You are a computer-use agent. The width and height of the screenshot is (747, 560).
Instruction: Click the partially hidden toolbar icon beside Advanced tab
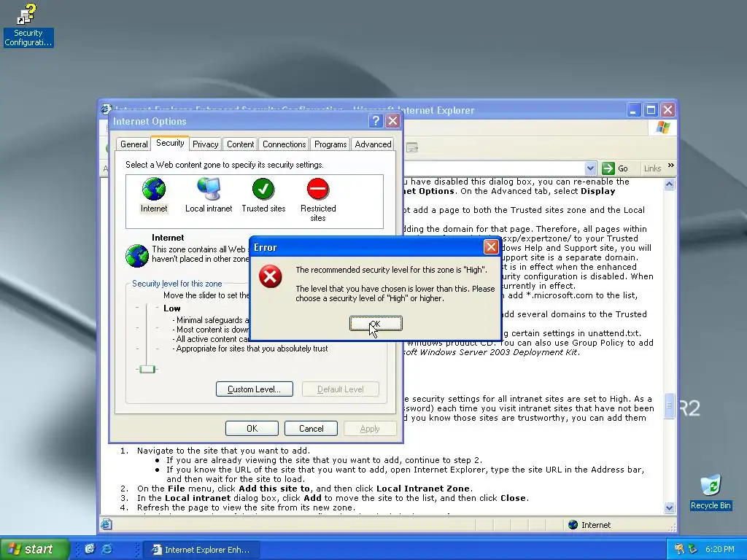pos(411,147)
